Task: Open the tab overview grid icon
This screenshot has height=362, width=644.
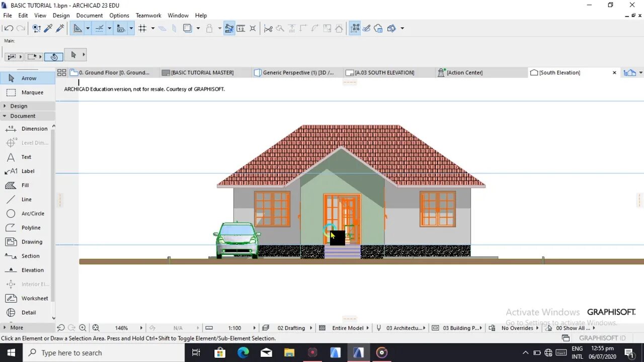Action: tap(61, 72)
